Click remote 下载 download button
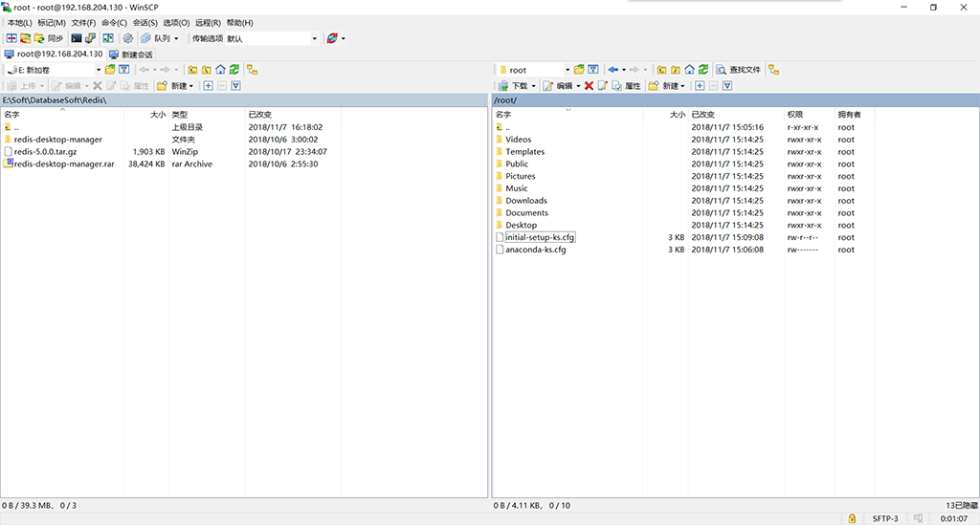The width and height of the screenshot is (980, 525). [516, 85]
